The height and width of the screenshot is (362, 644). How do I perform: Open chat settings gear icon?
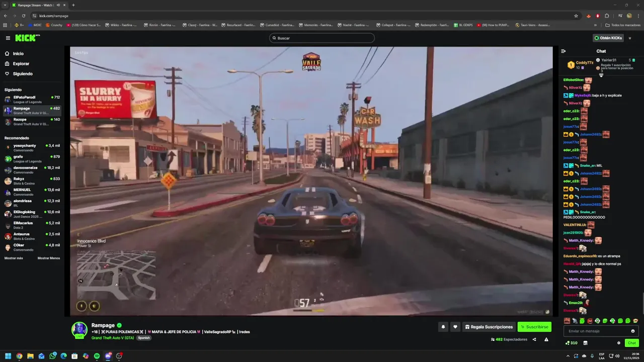[619, 343]
